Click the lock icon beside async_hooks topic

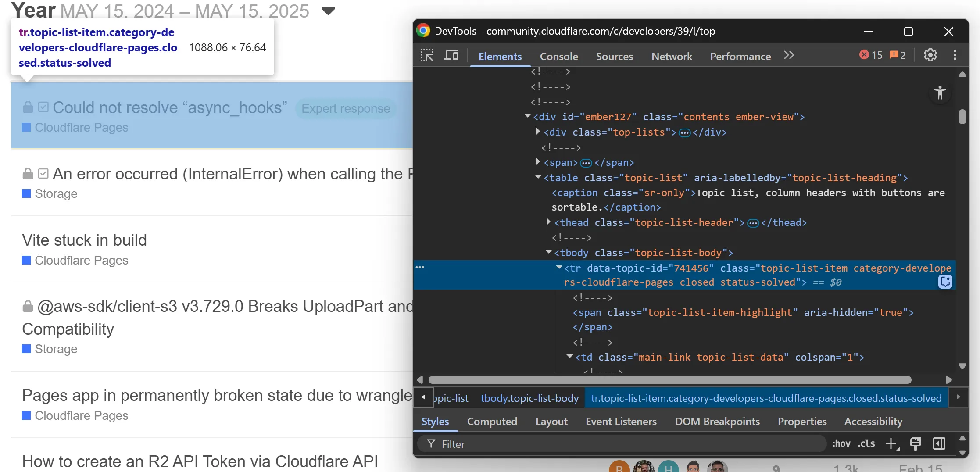point(28,107)
